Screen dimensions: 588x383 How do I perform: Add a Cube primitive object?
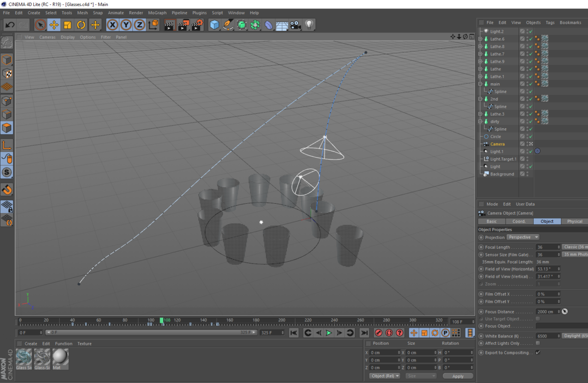[x=214, y=24]
